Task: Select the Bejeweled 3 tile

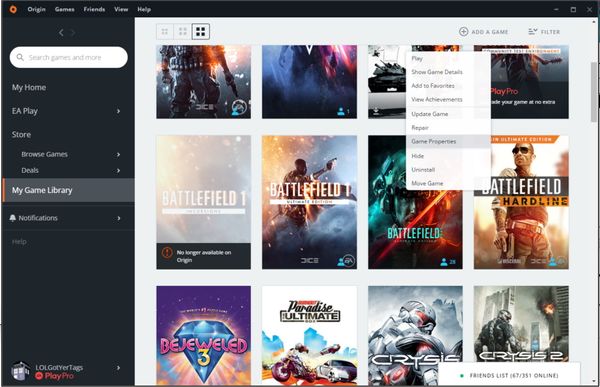Action: [204, 335]
